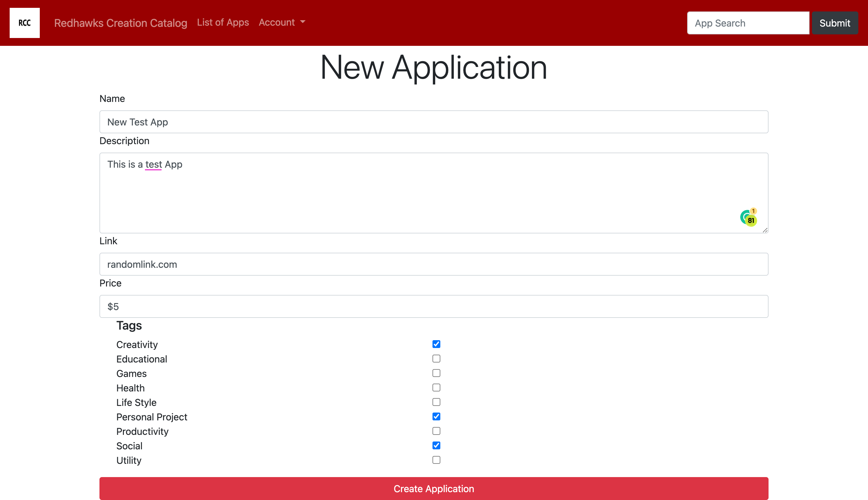Enable the Games tag checkbox
This screenshot has height=500, width=868.
coord(436,373)
